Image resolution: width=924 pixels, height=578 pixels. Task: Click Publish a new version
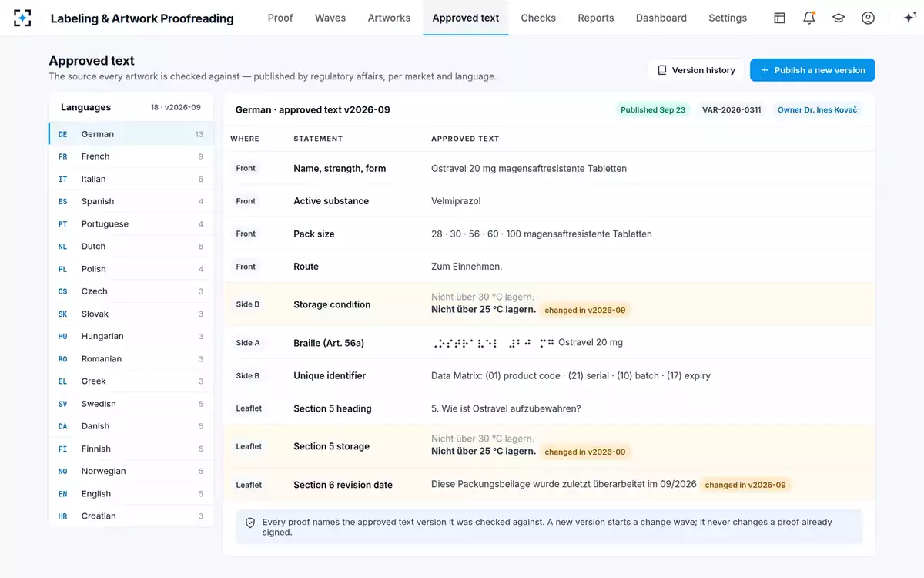tap(812, 70)
